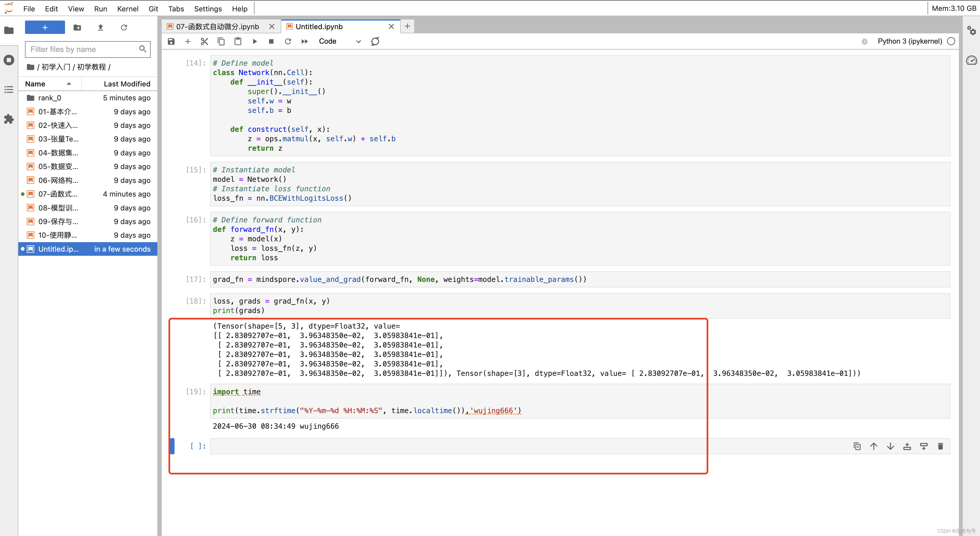Image resolution: width=980 pixels, height=536 pixels.
Task: Open the debugger bug icon
Action: coord(864,41)
